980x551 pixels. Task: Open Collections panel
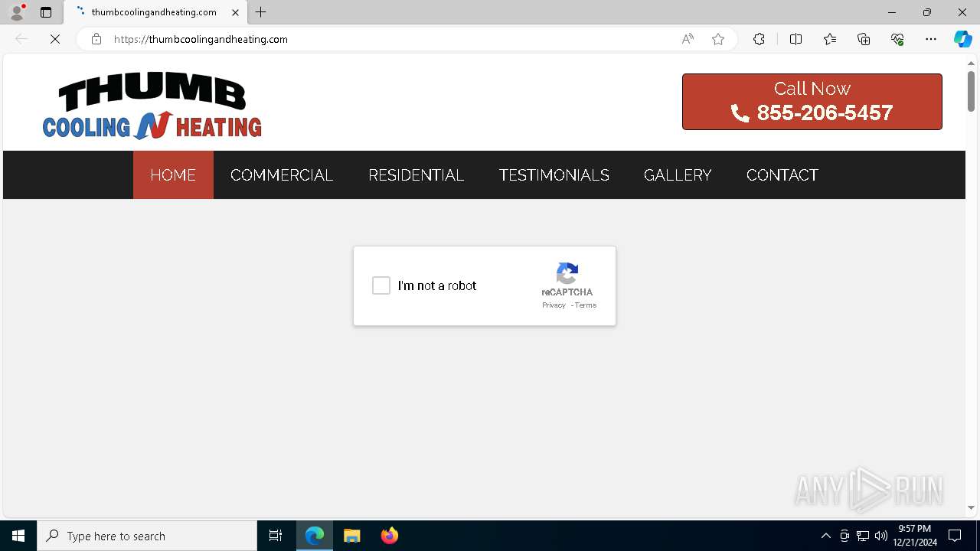pos(864,39)
